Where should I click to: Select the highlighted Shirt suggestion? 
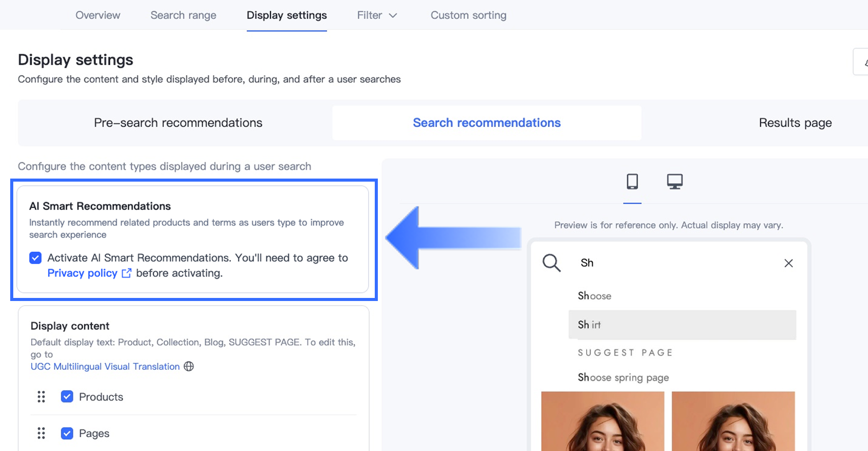pyautogui.click(x=682, y=325)
